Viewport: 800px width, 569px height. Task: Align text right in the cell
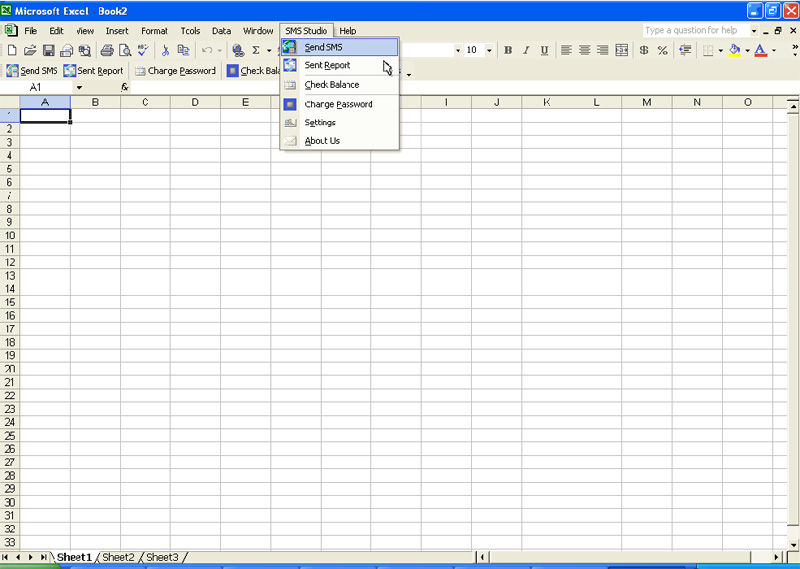tap(603, 50)
